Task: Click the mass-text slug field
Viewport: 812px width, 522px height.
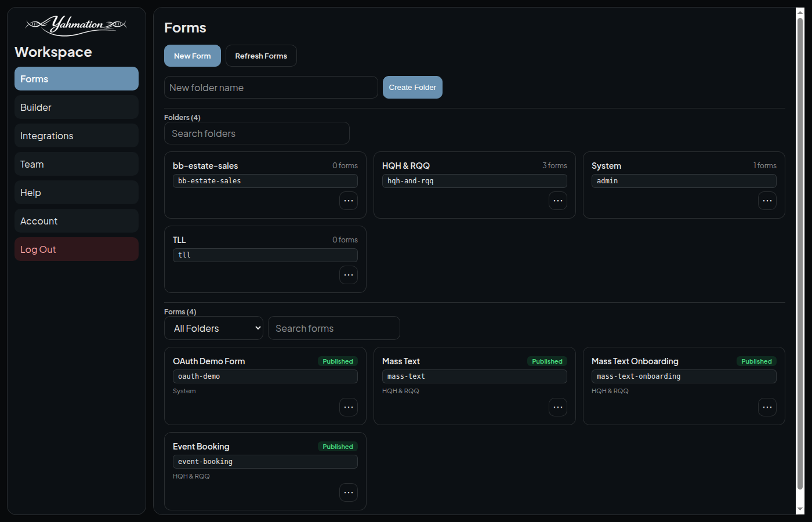Action: [x=474, y=376]
